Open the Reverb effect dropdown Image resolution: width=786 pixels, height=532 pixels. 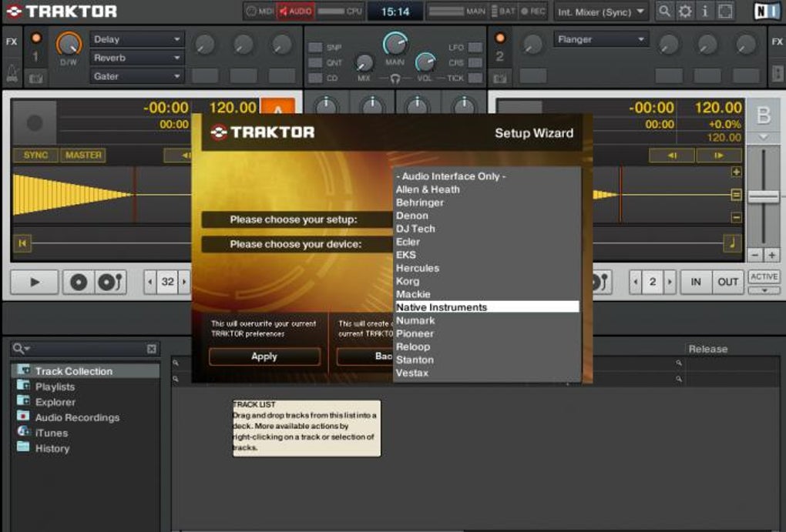(137, 58)
